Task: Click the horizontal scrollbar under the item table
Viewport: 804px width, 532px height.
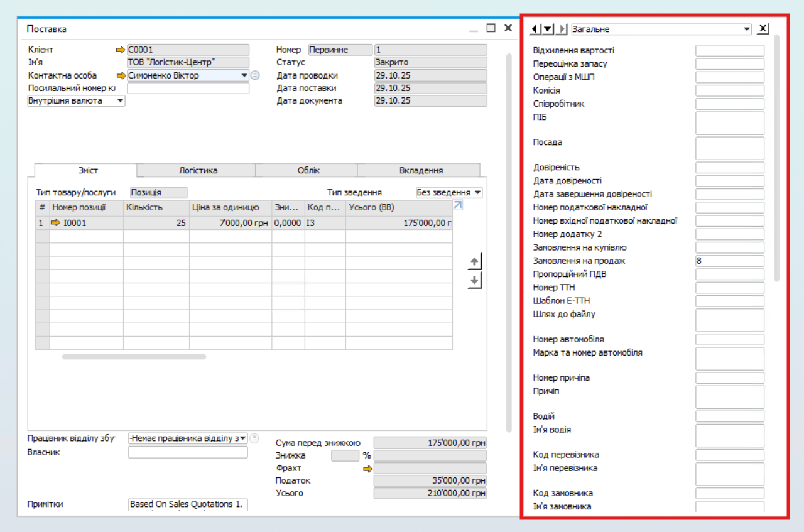Action: pos(134,357)
